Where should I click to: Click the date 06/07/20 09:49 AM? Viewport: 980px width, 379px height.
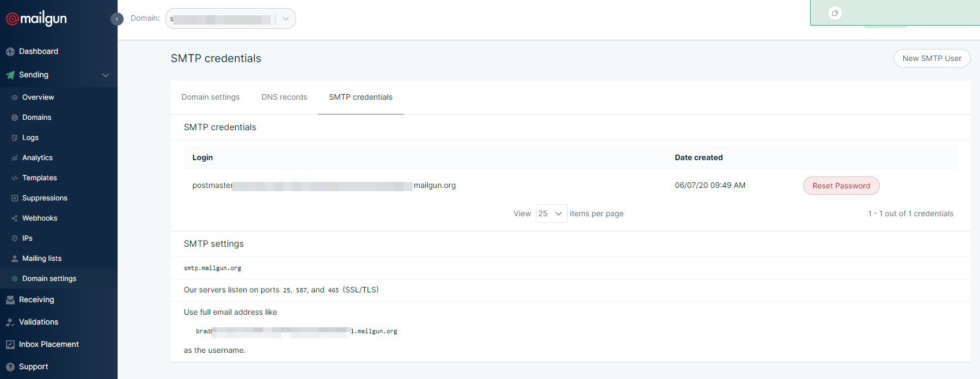click(x=710, y=185)
